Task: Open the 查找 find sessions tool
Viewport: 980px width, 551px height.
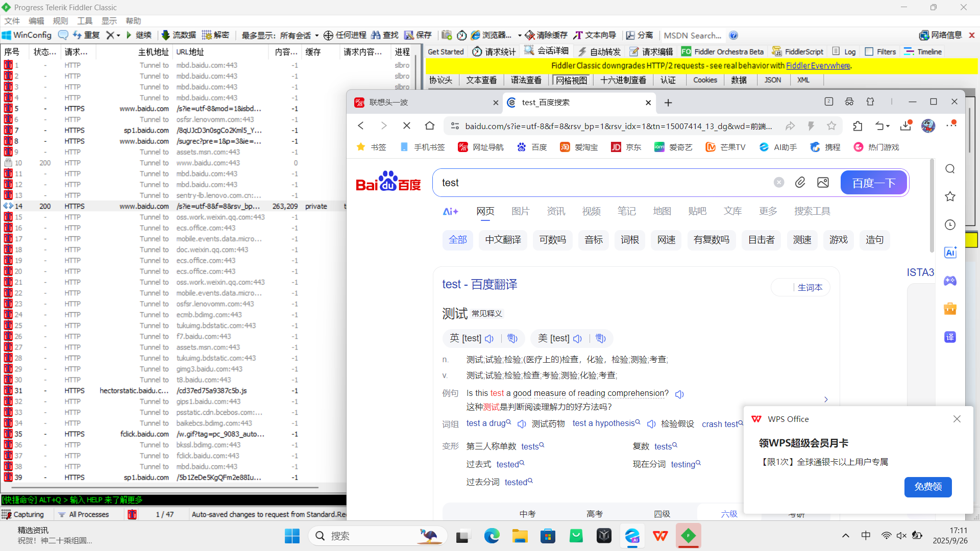Action: pos(384,35)
